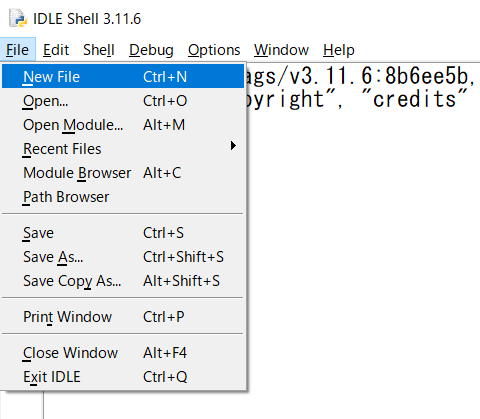Click Save in the File menu
Screen dimensions: 480x419
pyautogui.click(x=123, y=233)
